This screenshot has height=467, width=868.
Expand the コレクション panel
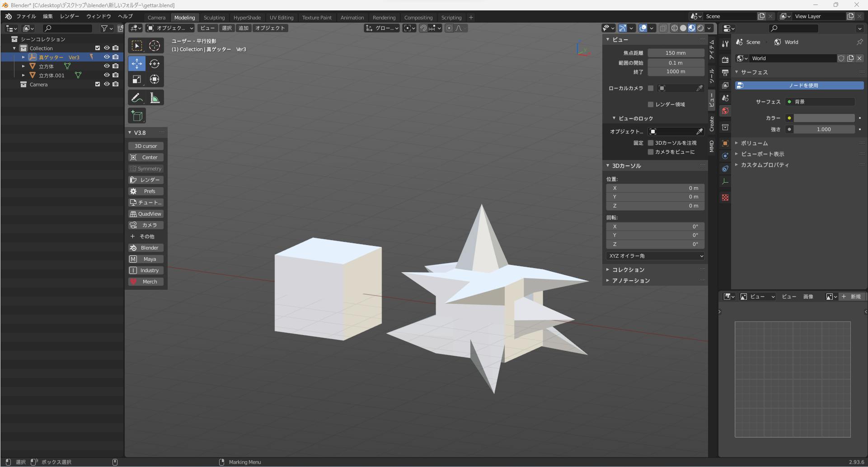point(628,269)
